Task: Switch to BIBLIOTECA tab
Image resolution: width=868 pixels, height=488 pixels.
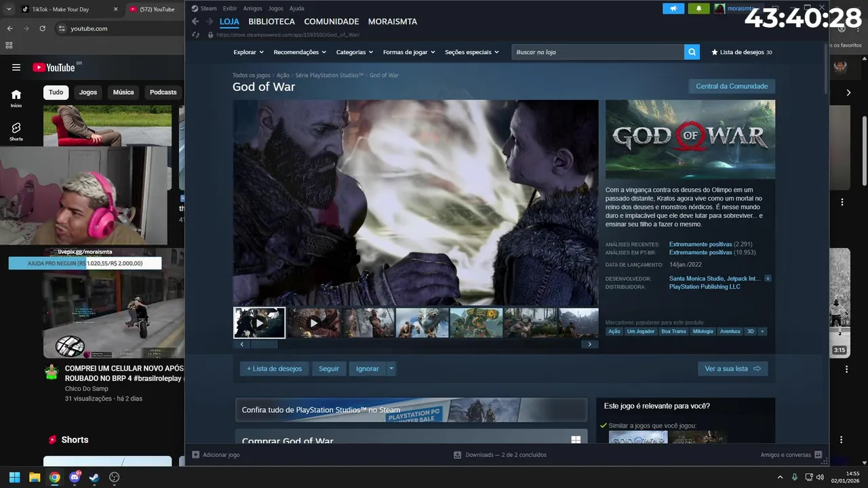Action: click(x=271, y=22)
